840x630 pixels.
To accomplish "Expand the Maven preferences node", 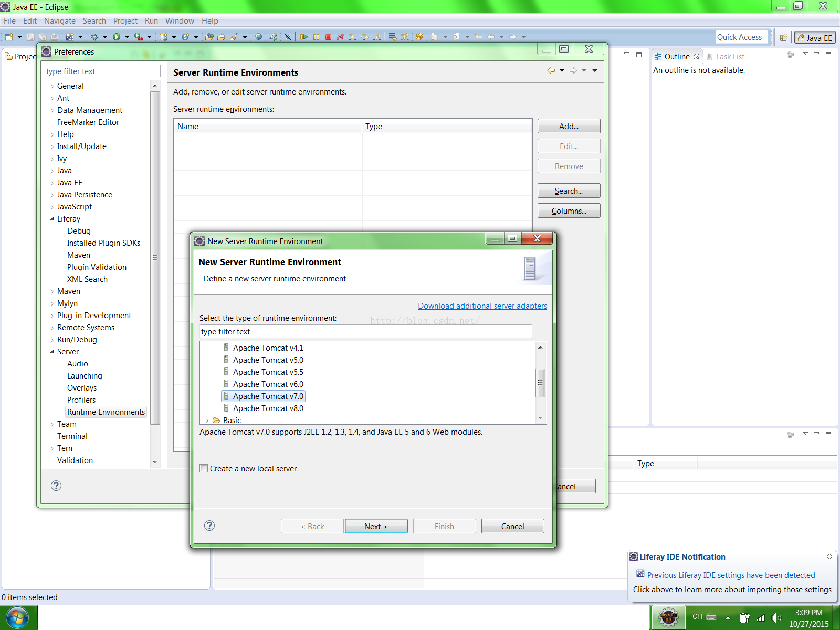I will coord(52,291).
